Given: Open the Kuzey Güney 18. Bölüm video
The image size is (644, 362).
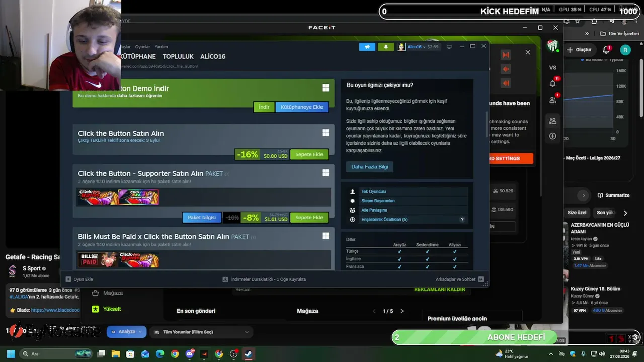Looking at the screenshot, I should pos(595,289).
